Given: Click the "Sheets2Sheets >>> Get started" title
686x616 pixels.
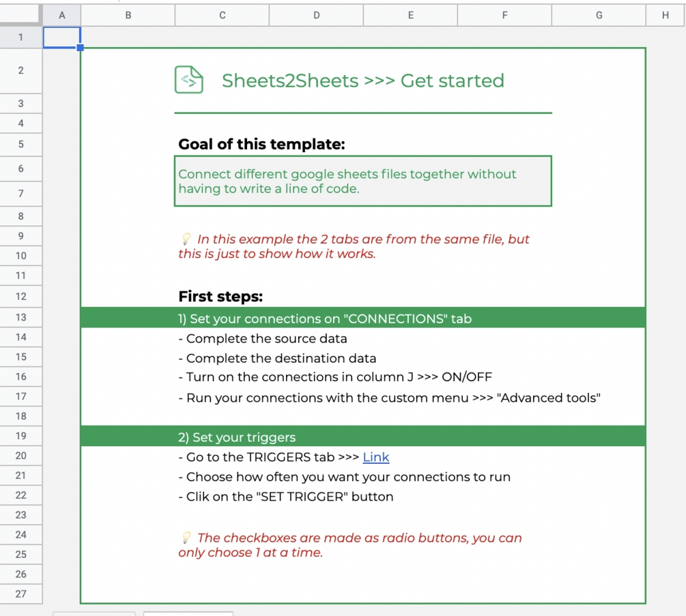Looking at the screenshot, I should pos(363,80).
